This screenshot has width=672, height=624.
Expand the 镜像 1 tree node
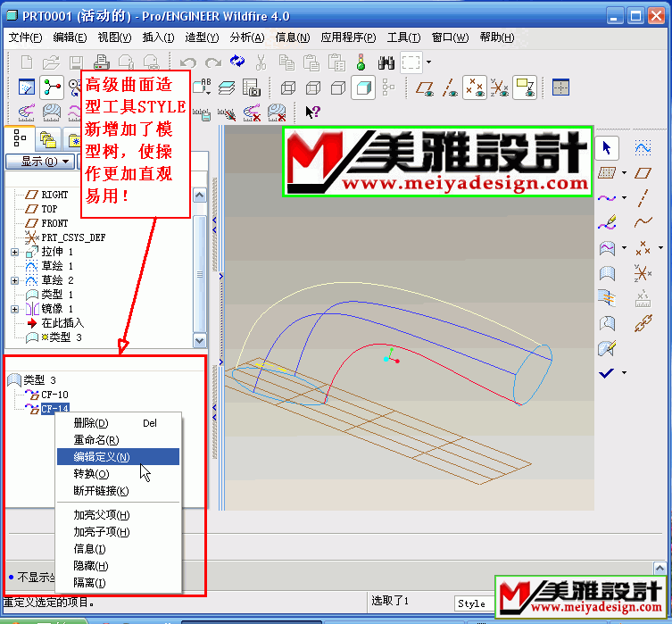[14, 309]
